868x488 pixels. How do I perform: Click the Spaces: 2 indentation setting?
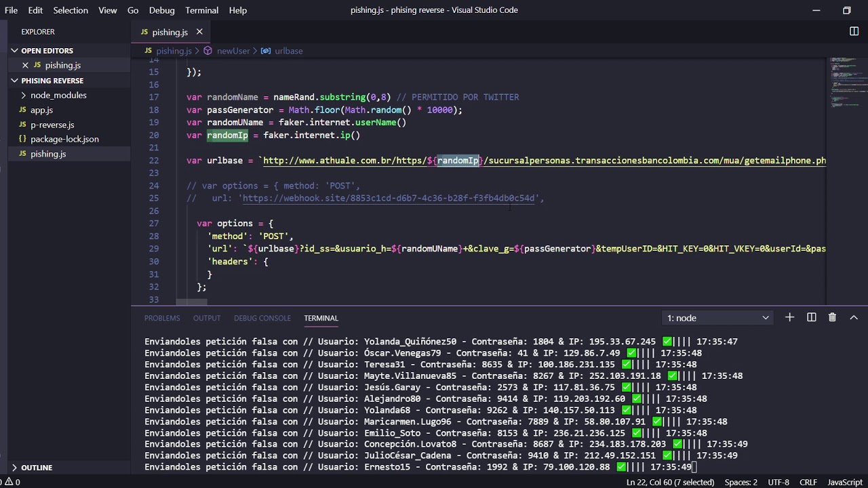click(x=741, y=482)
